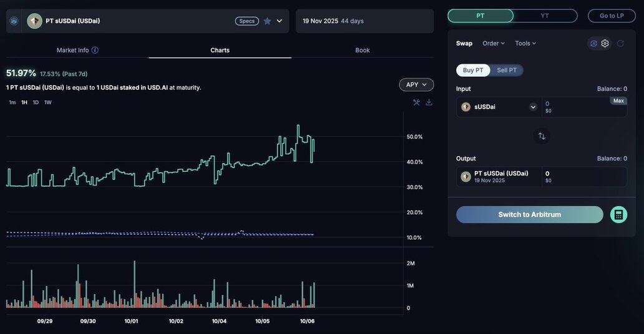Open swap settings gear

pyautogui.click(x=605, y=44)
